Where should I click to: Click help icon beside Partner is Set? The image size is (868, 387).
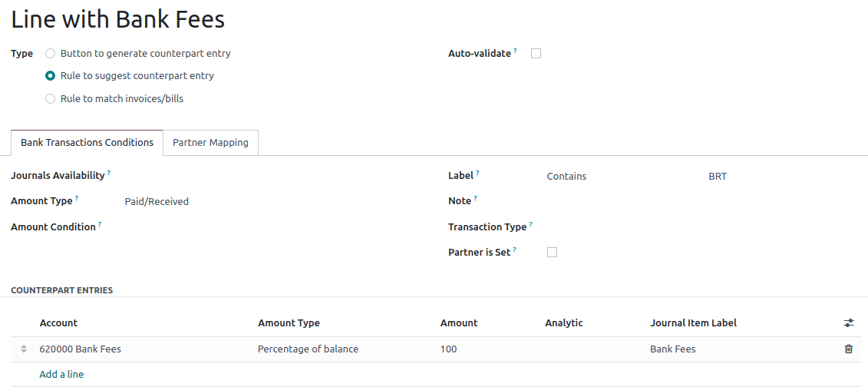point(514,250)
